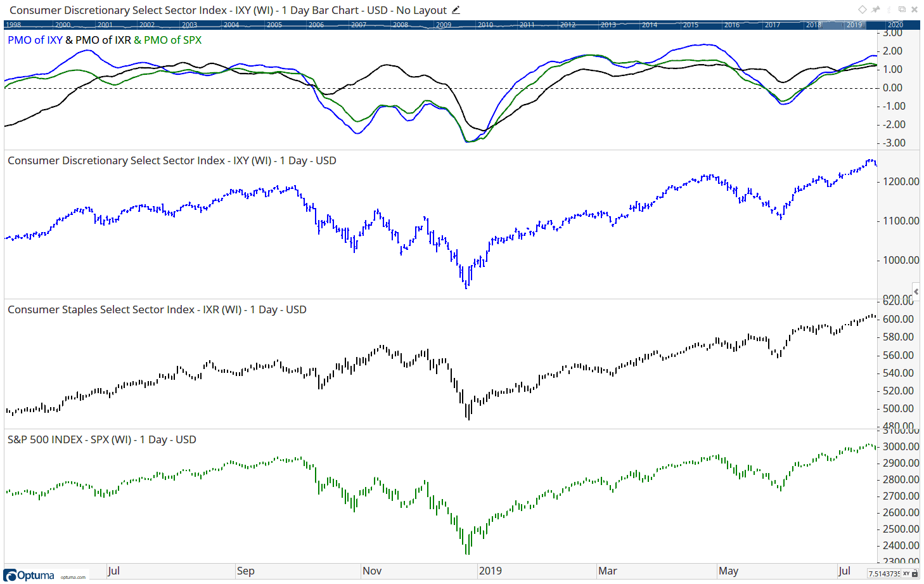Jump to 2008 on the timeline overview
Viewport: 924px width, 584px height.
coord(401,25)
